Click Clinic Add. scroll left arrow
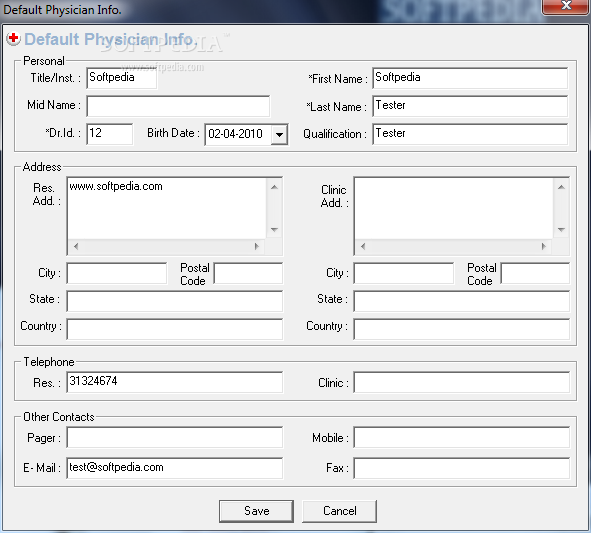 (x=363, y=247)
